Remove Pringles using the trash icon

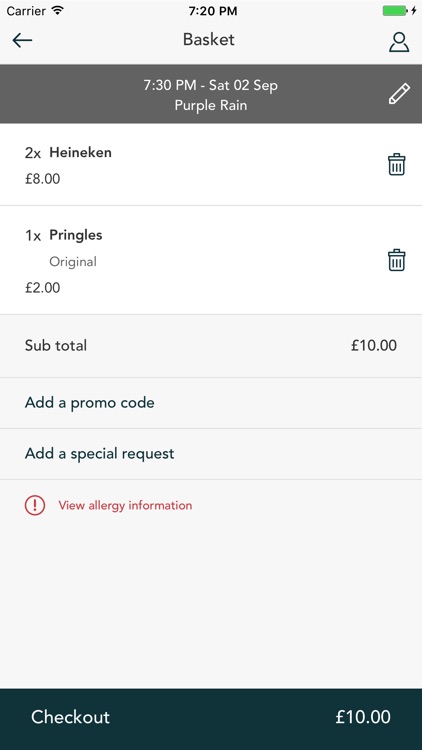396,260
